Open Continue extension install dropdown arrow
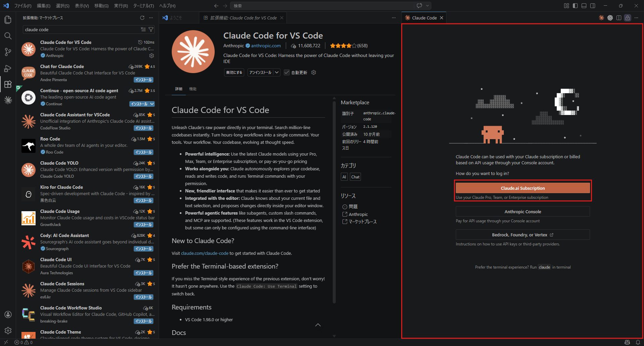This screenshot has width=644, height=346. [x=152, y=104]
